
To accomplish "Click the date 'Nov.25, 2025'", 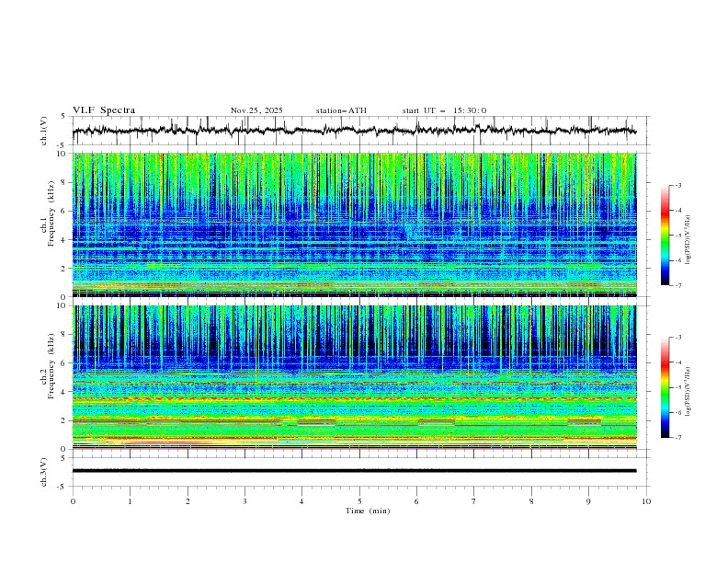I will pos(256,110).
